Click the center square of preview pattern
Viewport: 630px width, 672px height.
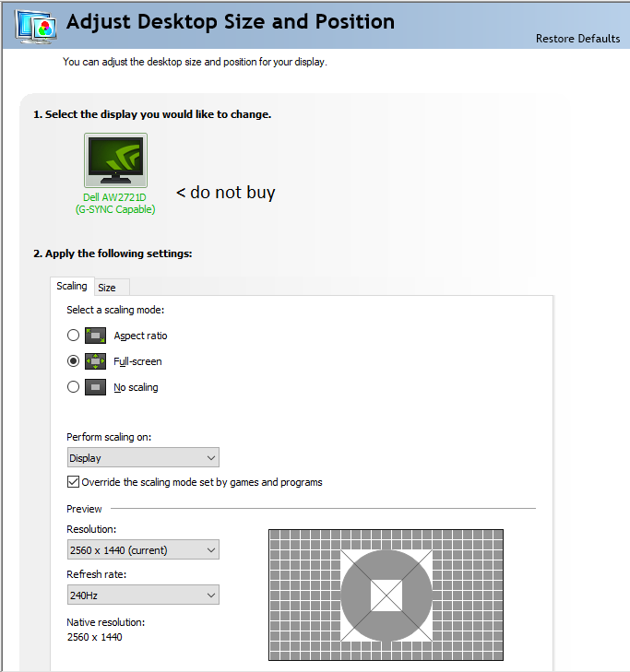tap(386, 595)
